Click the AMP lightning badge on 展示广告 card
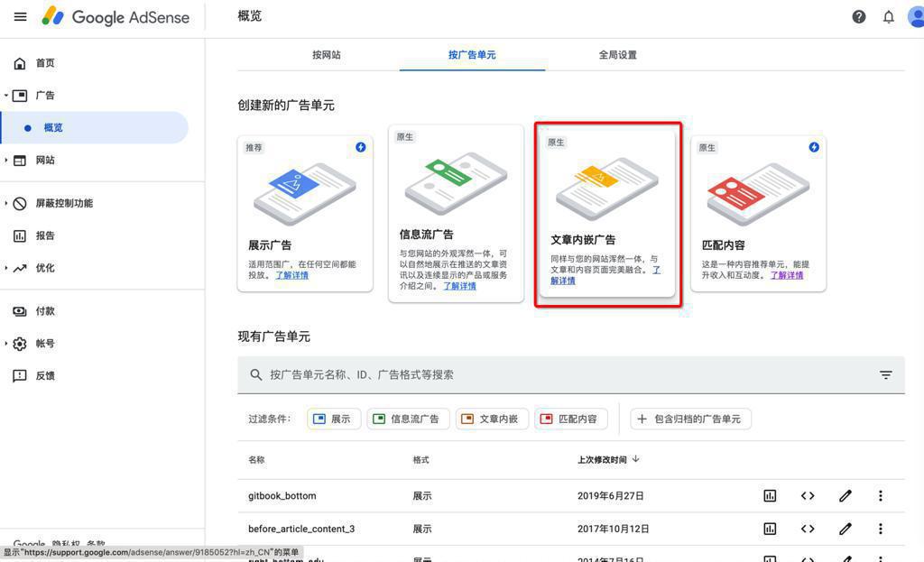 (x=361, y=147)
